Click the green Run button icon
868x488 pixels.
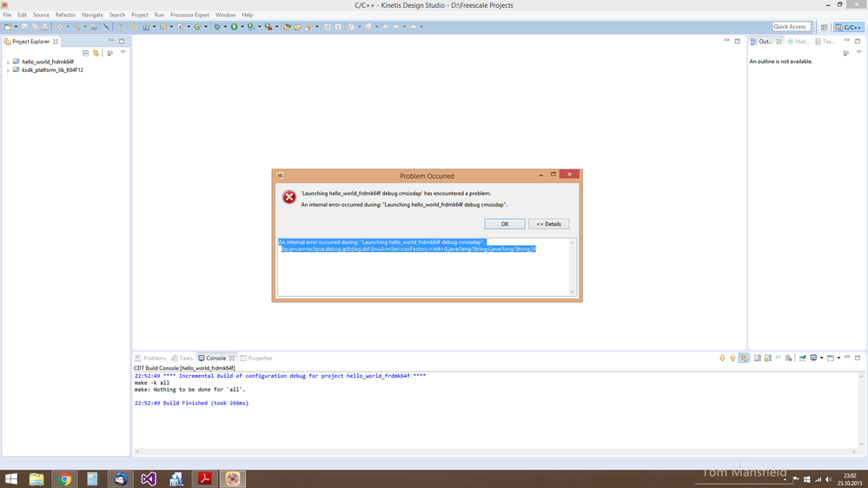[235, 27]
